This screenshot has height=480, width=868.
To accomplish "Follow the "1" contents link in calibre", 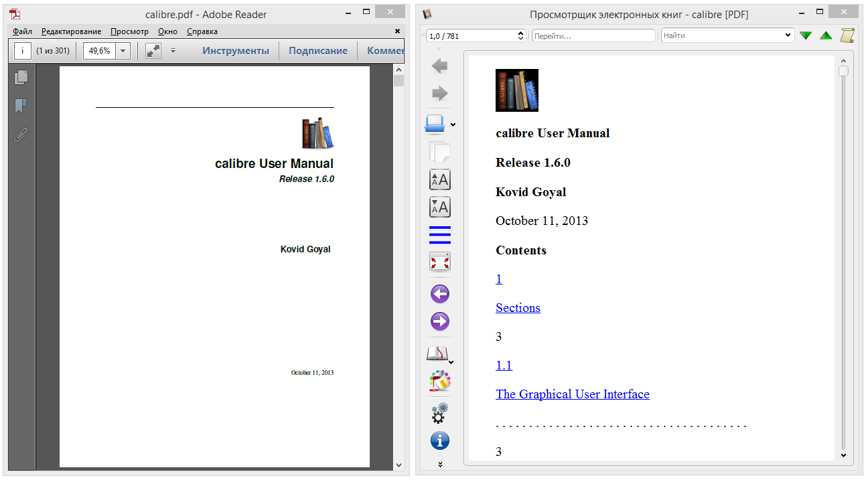I will tap(499, 278).
